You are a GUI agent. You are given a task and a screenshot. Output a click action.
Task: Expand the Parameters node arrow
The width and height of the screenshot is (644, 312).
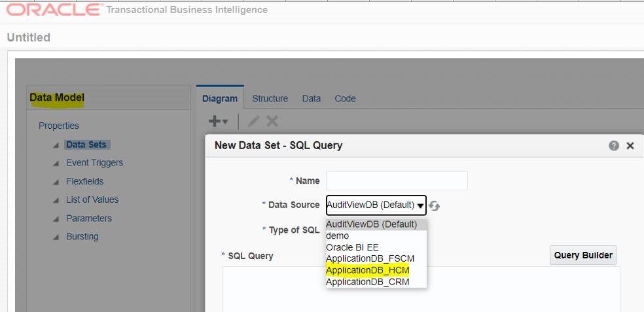coord(56,219)
